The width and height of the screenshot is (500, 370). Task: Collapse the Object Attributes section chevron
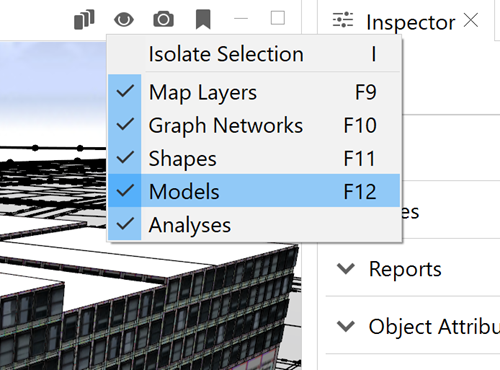click(346, 326)
